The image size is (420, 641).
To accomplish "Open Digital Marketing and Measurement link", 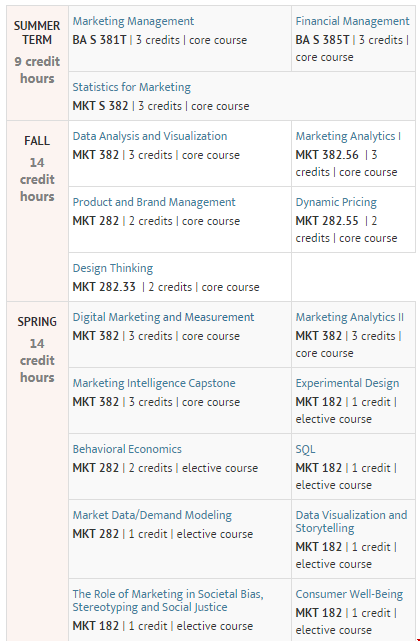I will pyautogui.click(x=163, y=317).
